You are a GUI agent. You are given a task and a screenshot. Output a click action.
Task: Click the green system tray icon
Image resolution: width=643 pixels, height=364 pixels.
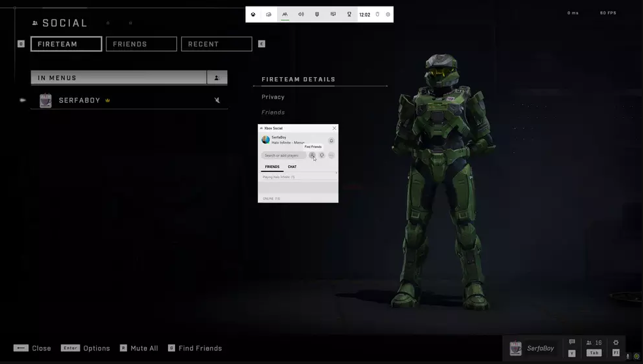click(636, 356)
